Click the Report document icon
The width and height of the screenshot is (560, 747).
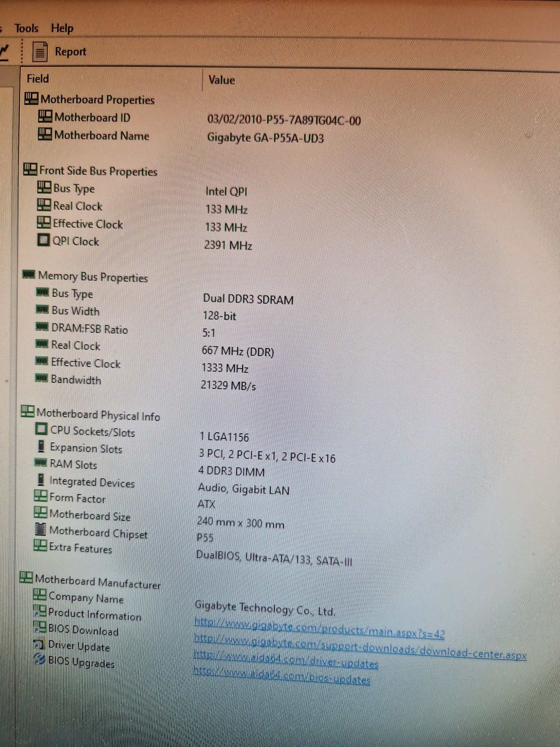(x=40, y=52)
